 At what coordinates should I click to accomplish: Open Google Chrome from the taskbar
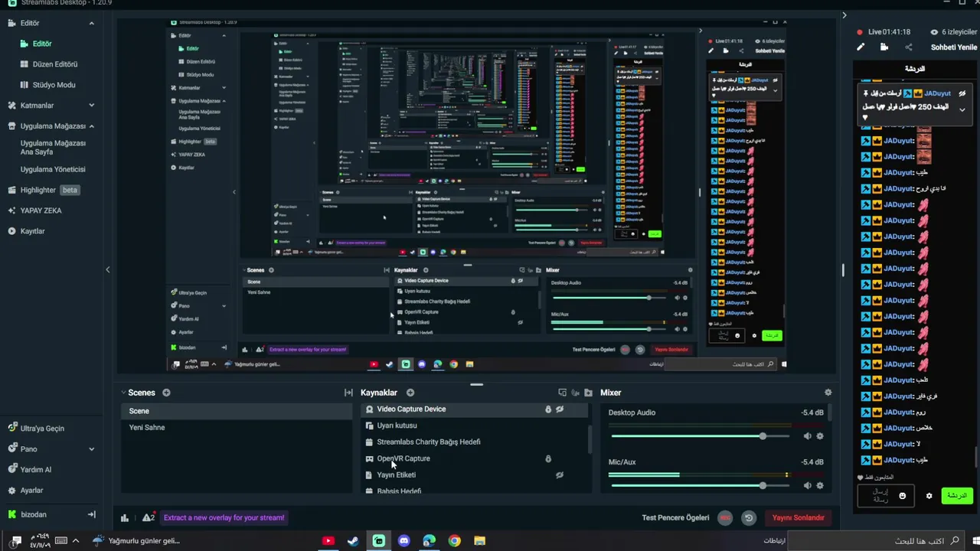(x=455, y=541)
